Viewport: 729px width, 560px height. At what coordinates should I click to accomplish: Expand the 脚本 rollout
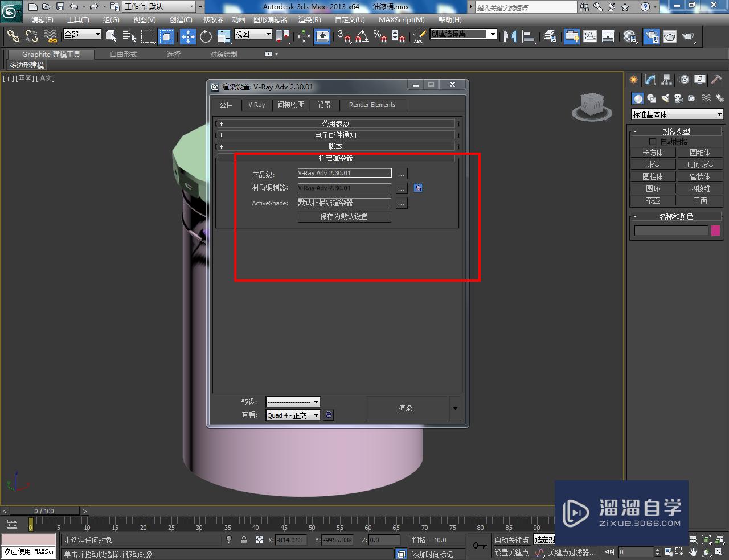coord(336,146)
